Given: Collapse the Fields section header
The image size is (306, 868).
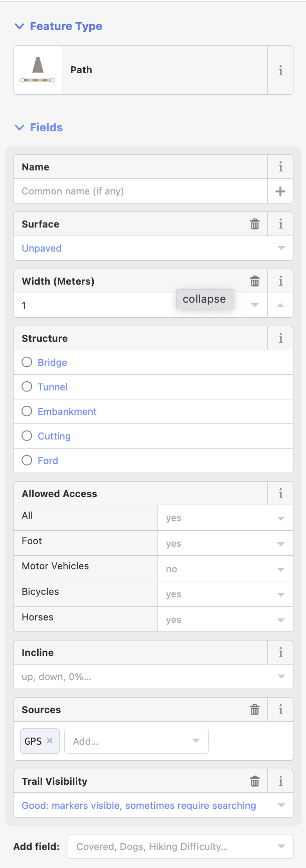Looking at the screenshot, I should (39, 127).
